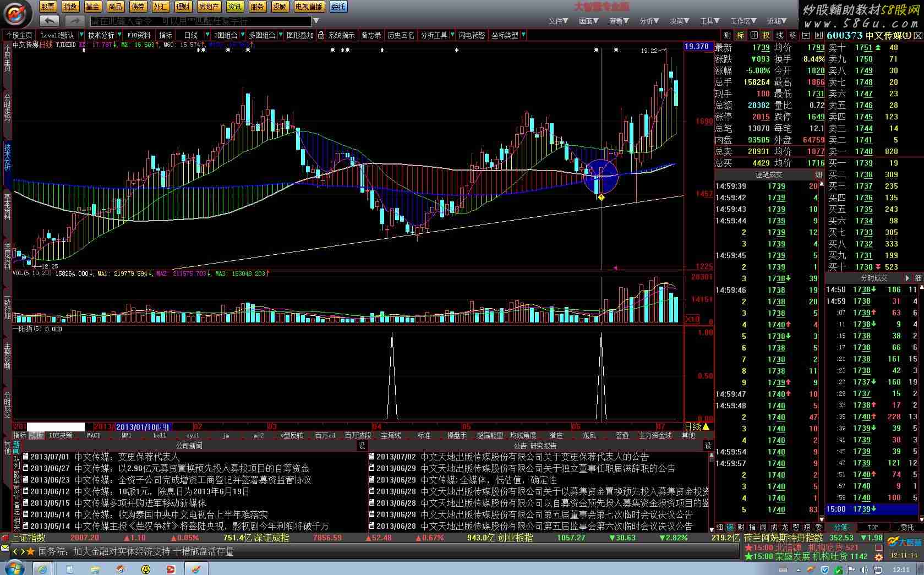Open the 基金 funds category
The height and width of the screenshot is (575, 924).
92,7
